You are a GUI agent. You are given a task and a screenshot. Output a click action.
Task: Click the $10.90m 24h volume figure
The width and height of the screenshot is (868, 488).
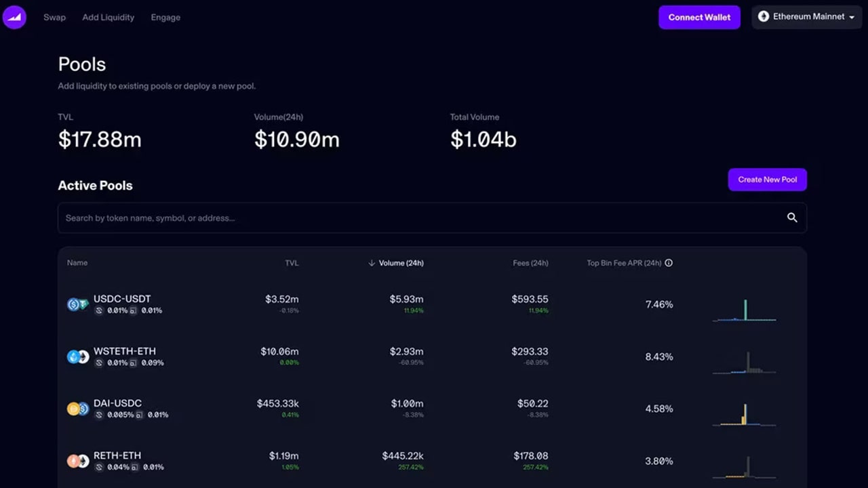click(296, 139)
